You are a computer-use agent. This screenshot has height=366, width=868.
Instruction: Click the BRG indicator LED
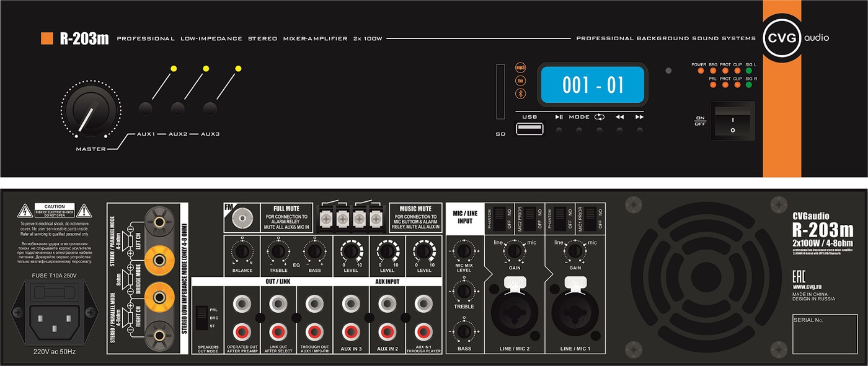coord(713,71)
